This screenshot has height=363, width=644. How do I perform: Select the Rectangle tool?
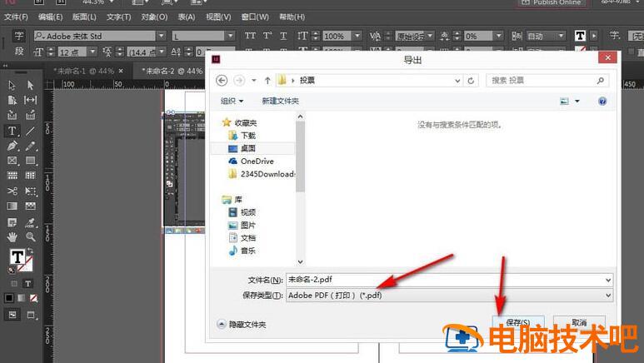point(30,161)
